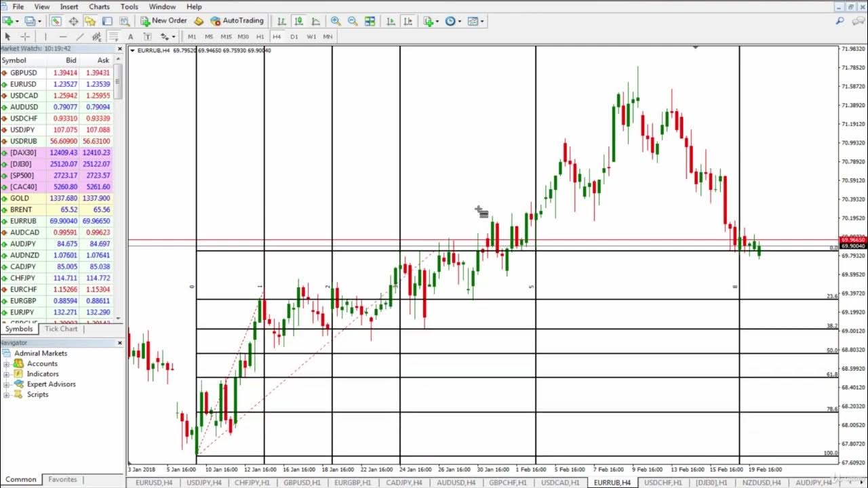Open the Tools menu
This screenshot has height=488, width=868.
point(129,7)
